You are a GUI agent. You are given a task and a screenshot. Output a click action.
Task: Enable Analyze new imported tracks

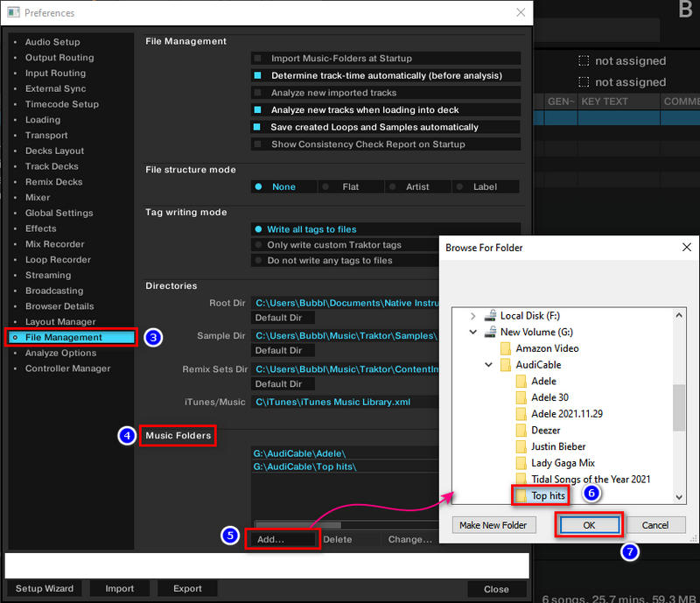click(257, 93)
